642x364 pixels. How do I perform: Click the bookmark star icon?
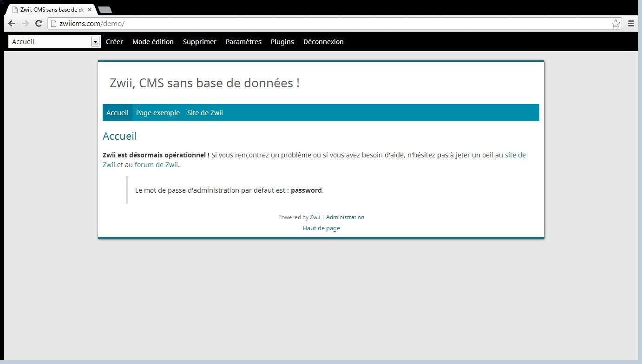click(x=616, y=23)
